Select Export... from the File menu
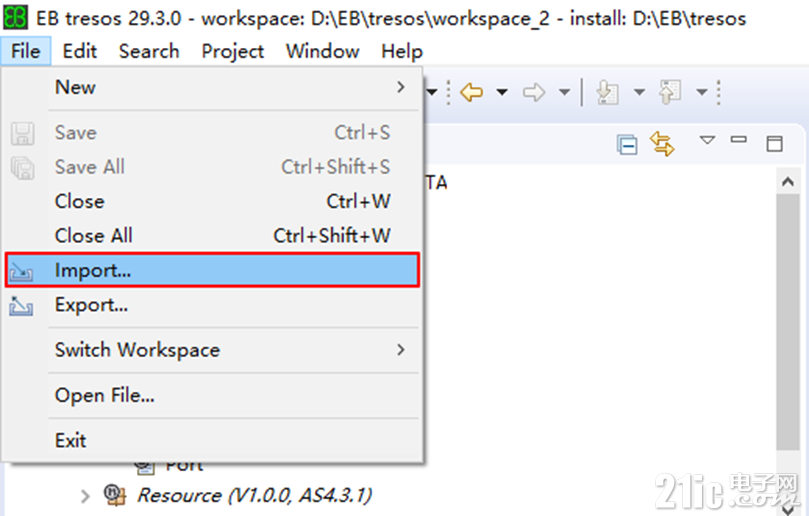The width and height of the screenshot is (809, 516). tap(212, 305)
